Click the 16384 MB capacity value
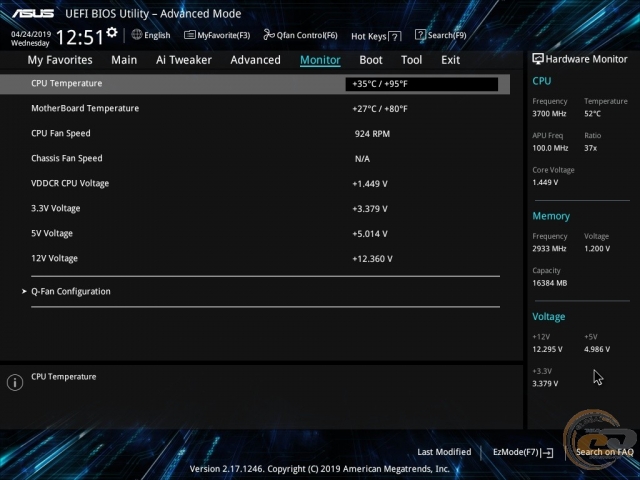 click(x=550, y=283)
